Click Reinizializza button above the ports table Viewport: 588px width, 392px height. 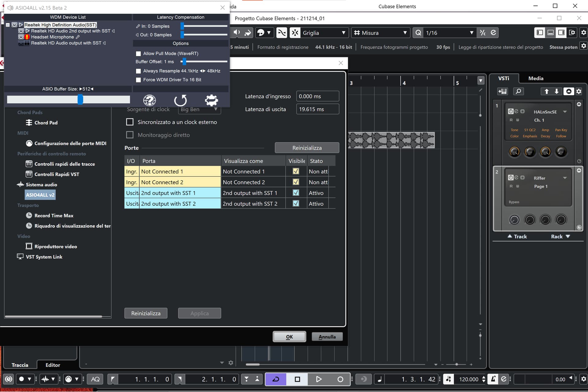(307, 148)
